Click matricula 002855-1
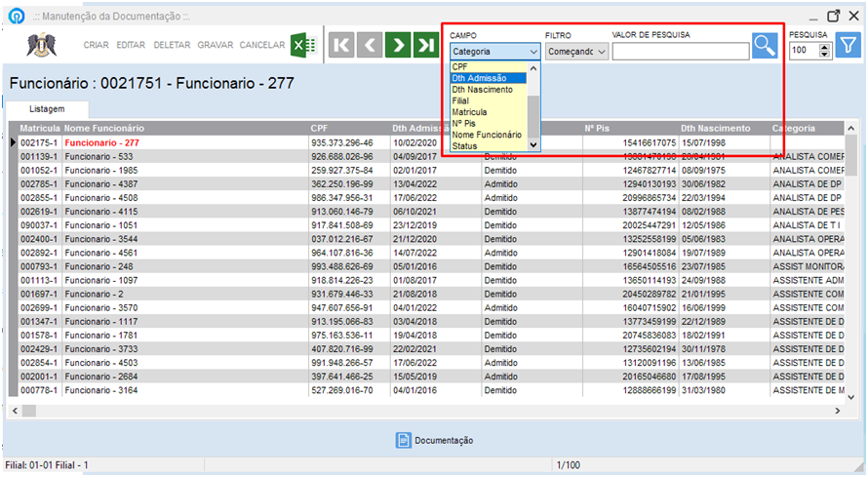 click(x=39, y=198)
